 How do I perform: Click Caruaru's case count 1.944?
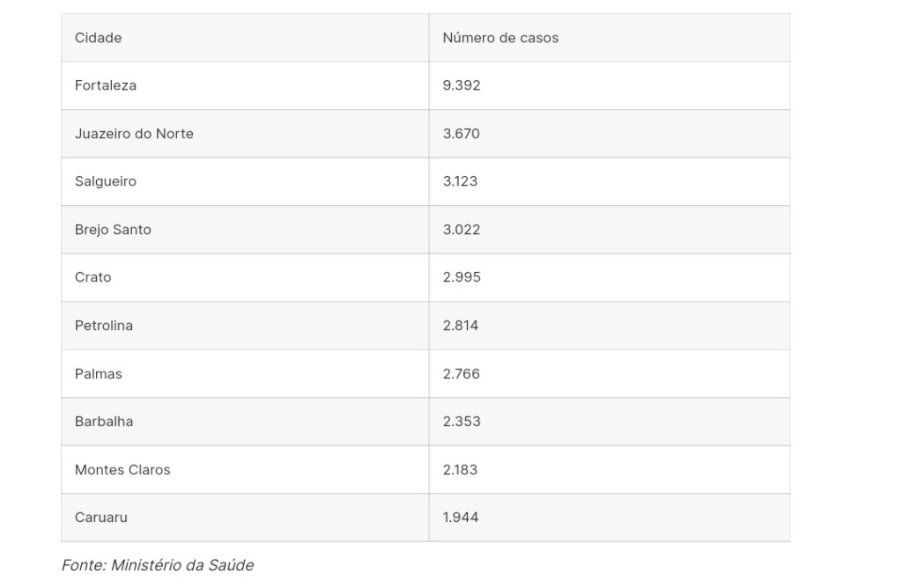(x=461, y=518)
